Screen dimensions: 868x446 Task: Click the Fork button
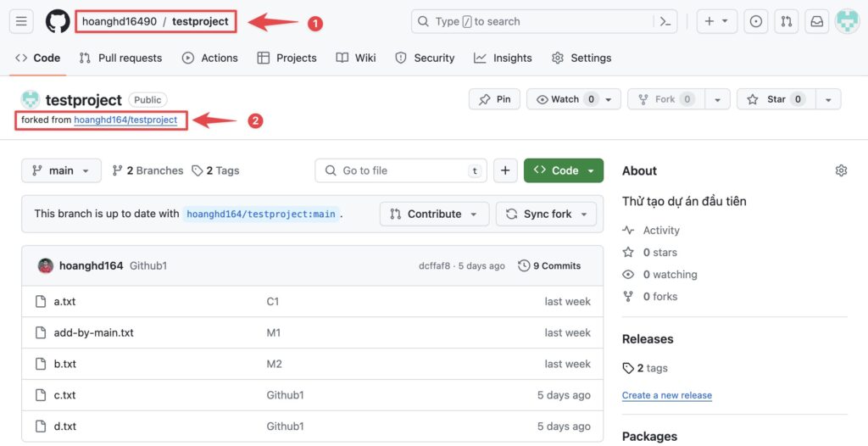point(666,99)
